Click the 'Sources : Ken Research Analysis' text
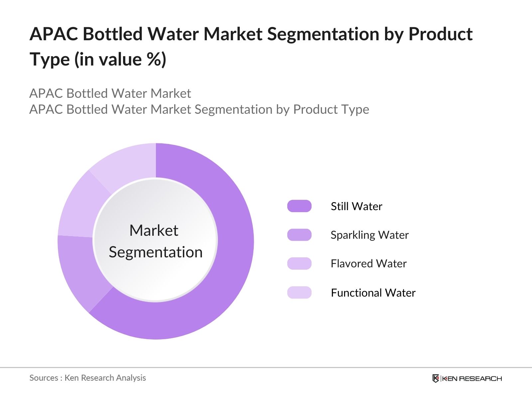This screenshot has height=399, width=532. (x=88, y=378)
